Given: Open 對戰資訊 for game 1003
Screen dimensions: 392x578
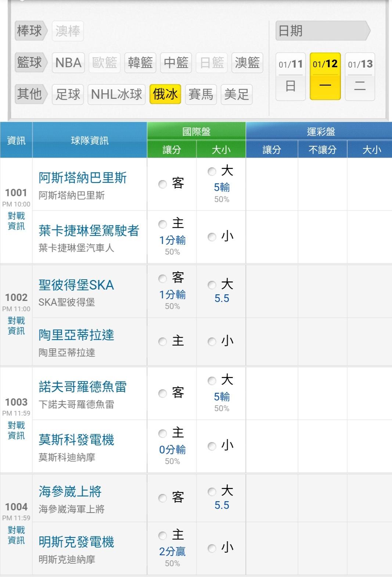Looking at the screenshot, I should point(16,430).
